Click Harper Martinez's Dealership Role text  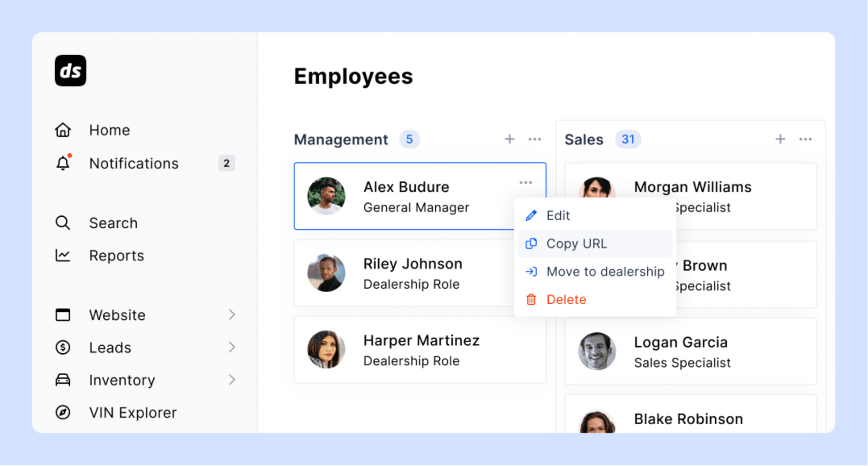click(411, 361)
